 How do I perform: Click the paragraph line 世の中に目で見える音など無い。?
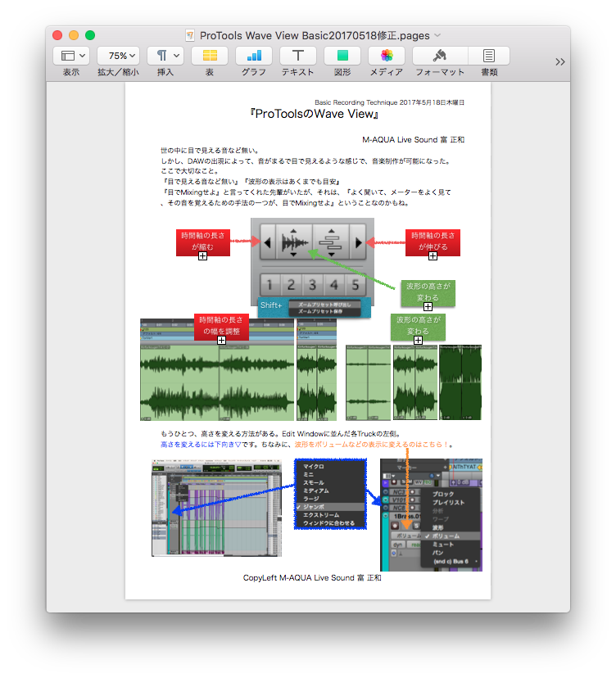tap(210, 151)
